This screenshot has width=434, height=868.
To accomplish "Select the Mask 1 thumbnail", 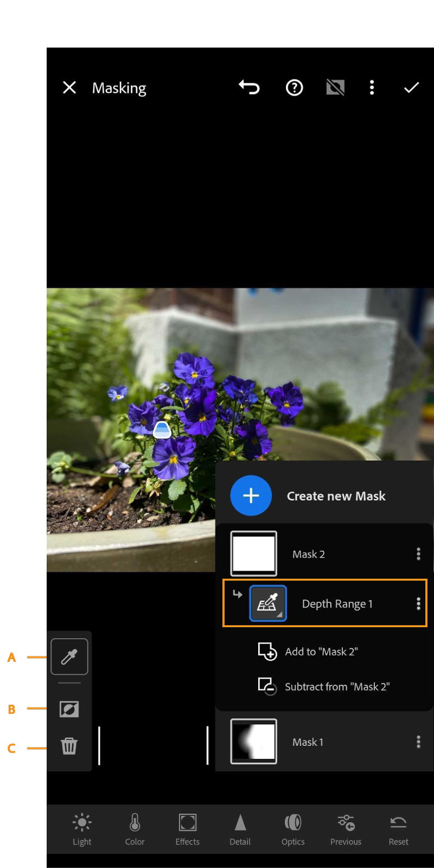I will 253,741.
